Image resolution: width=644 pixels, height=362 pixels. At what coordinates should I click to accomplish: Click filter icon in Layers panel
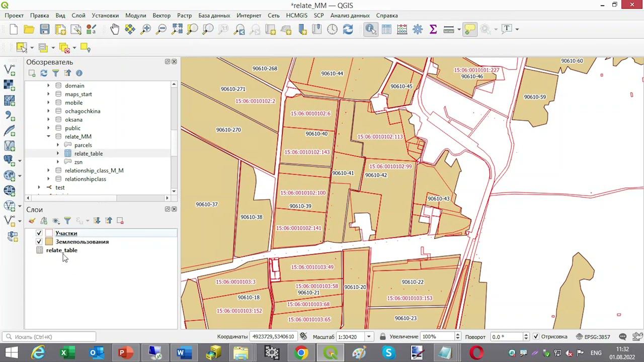[67, 221]
